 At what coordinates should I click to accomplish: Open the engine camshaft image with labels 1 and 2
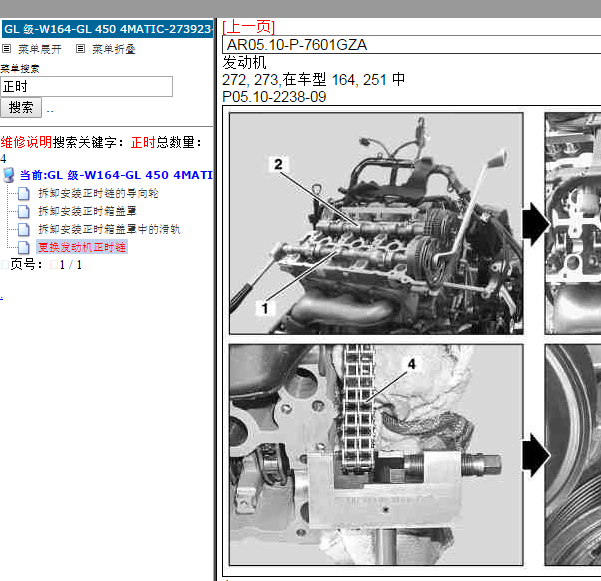(x=376, y=223)
